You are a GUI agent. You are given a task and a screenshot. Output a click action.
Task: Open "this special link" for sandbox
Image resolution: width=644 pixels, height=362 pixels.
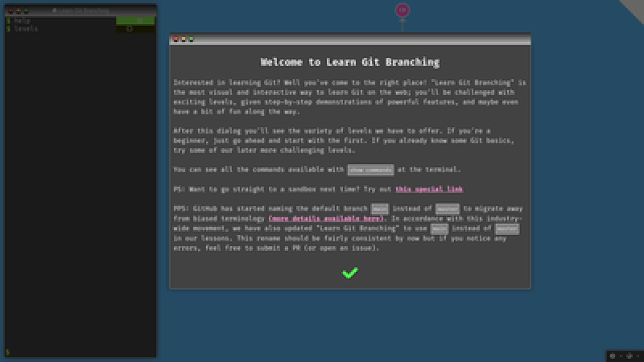click(429, 189)
